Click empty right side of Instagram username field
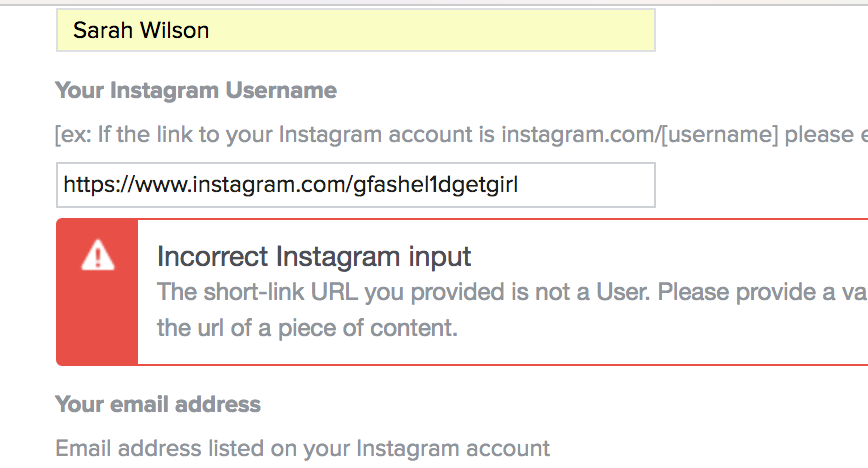The height and width of the screenshot is (468, 868). point(587,185)
